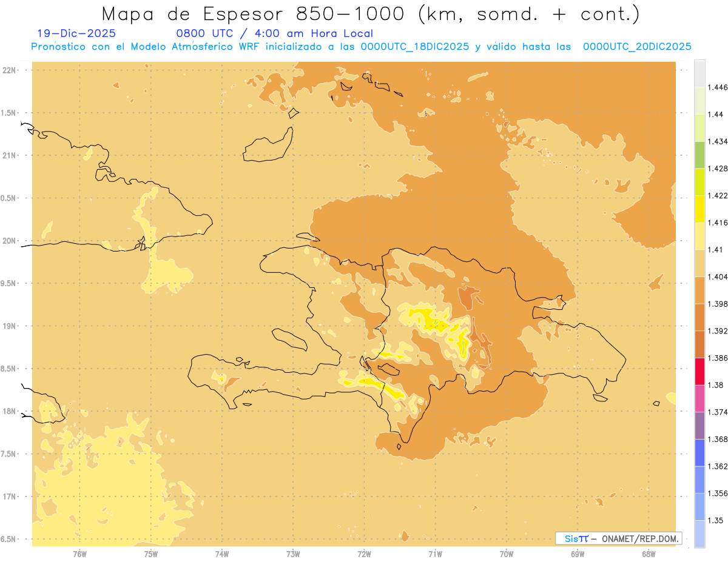Click the "72W" longitude label
This screenshot has height=562, width=728.
tap(364, 554)
